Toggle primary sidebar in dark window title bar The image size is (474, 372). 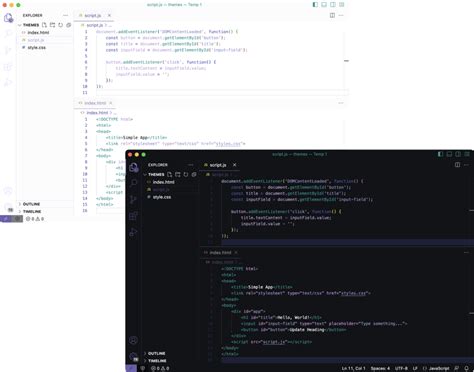tap(440, 154)
